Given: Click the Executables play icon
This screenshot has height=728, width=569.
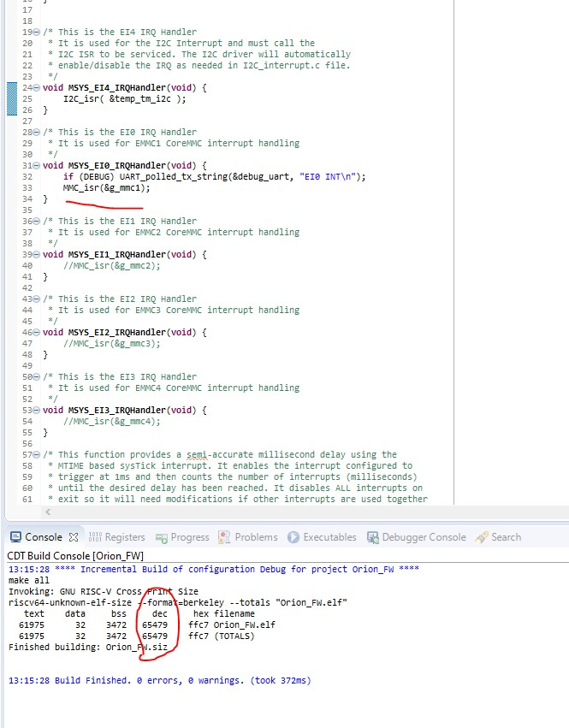Looking at the screenshot, I should 293,537.
